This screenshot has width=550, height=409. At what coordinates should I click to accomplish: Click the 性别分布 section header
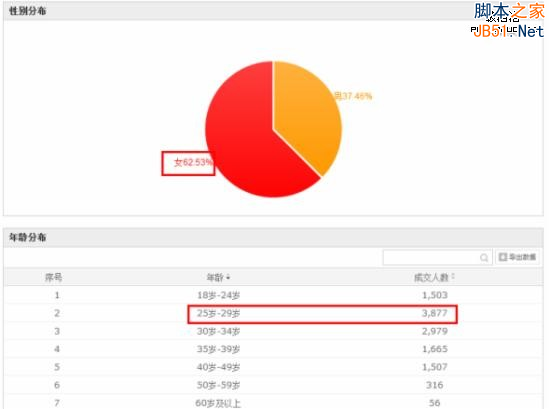coord(28,11)
